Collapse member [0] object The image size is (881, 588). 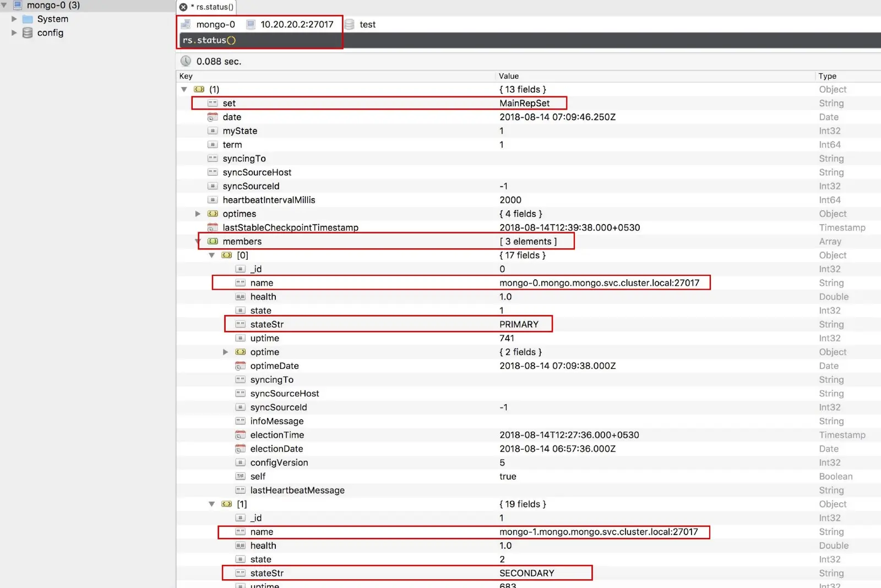[x=212, y=255]
